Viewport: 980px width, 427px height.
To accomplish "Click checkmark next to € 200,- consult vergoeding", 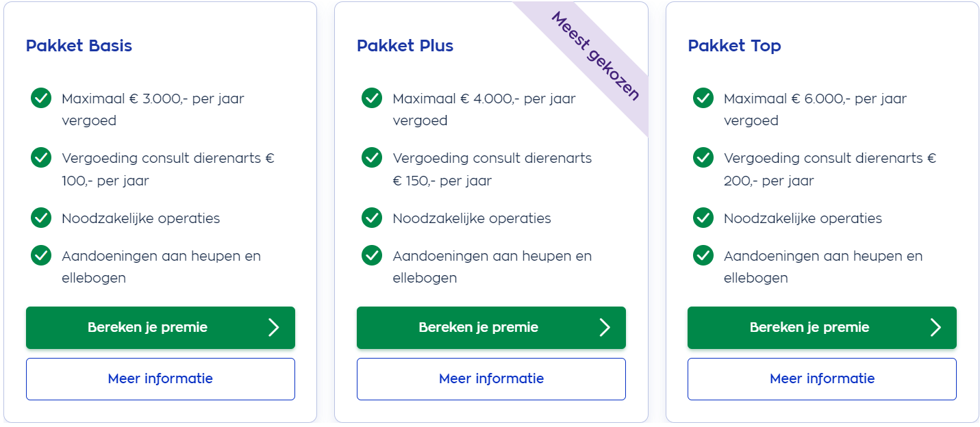I will point(703,157).
